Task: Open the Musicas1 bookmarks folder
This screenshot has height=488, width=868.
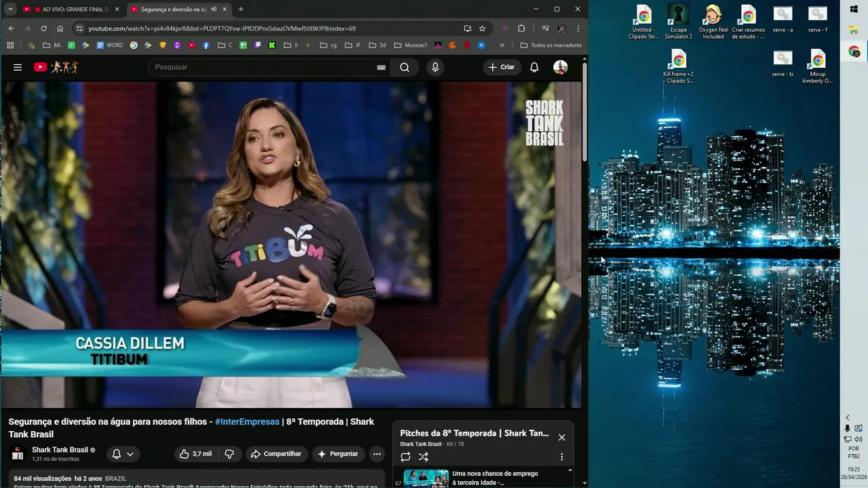Action: (410, 45)
